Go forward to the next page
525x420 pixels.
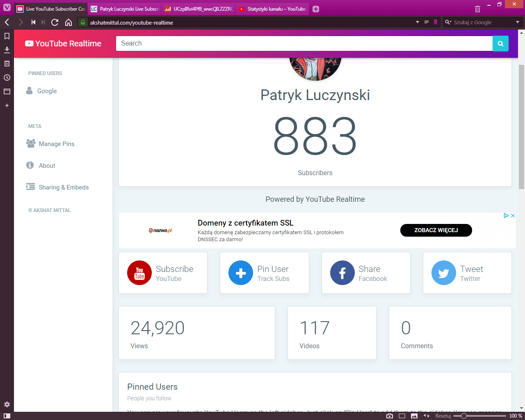[x=21, y=22]
